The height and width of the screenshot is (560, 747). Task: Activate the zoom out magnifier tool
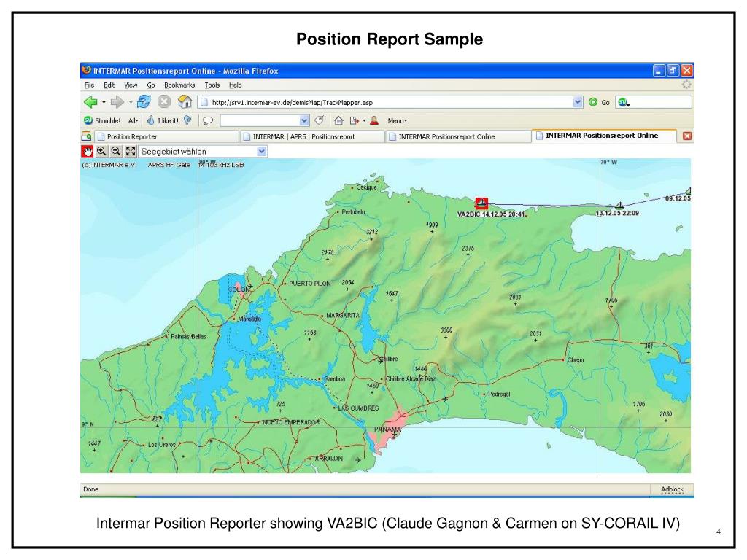tap(116, 152)
